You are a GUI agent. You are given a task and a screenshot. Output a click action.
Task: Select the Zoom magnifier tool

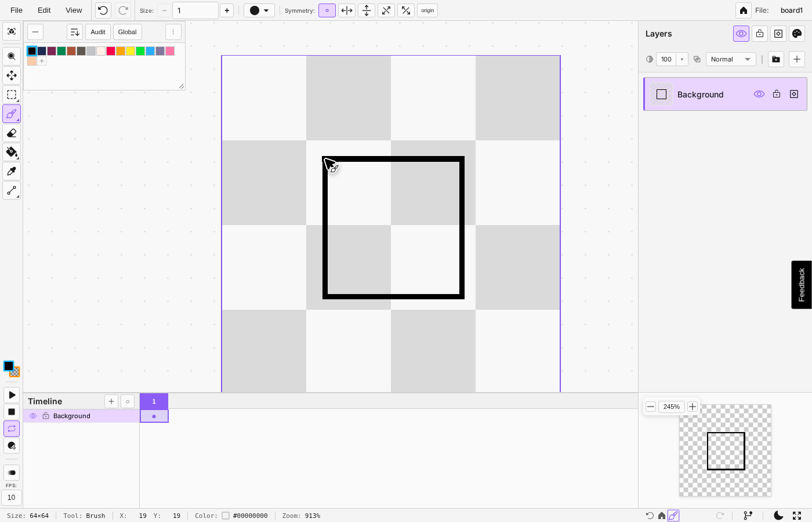12,56
